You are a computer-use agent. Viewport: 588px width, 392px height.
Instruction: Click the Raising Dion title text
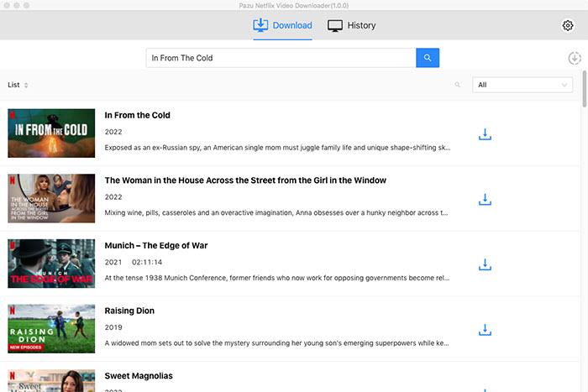pyautogui.click(x=129, y=311)
